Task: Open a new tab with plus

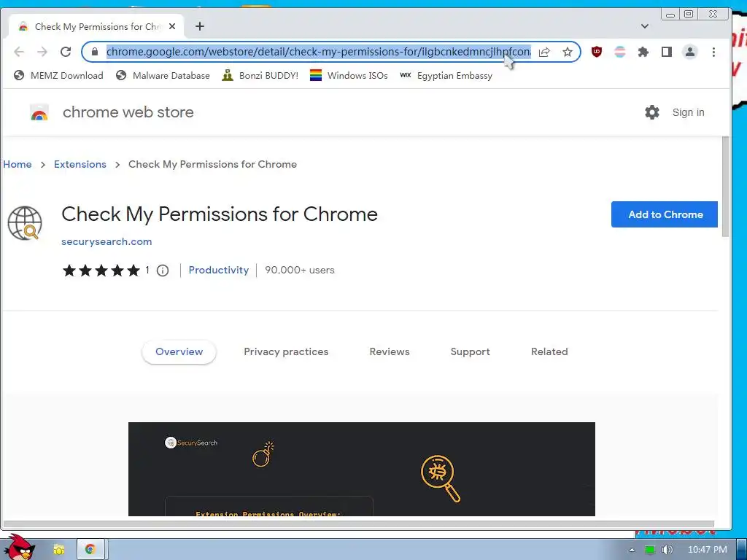Action: click(200, 27)
